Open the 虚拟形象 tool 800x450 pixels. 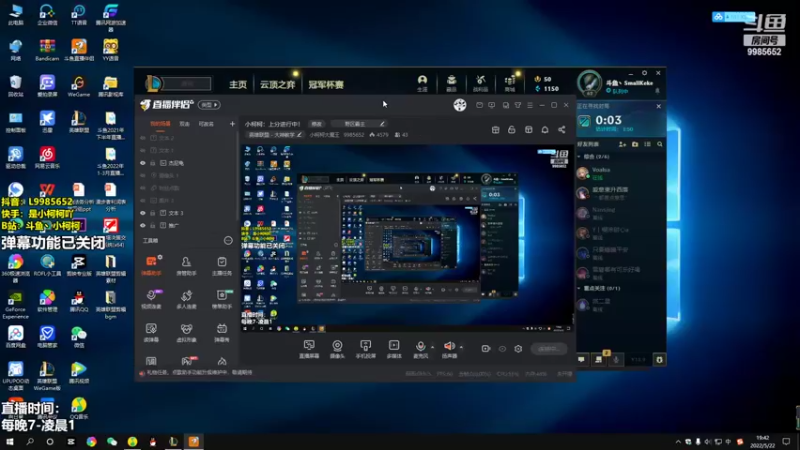pos(186,332)
